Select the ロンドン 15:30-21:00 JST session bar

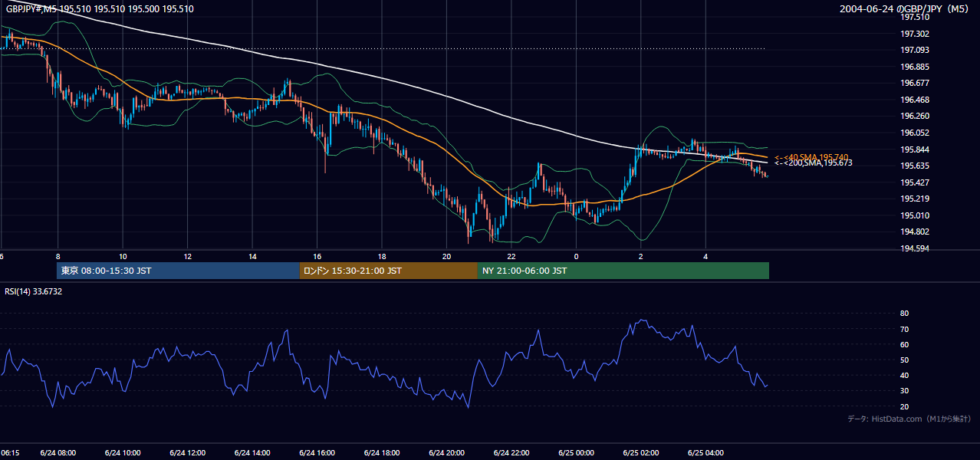click(x=389, y=271)
